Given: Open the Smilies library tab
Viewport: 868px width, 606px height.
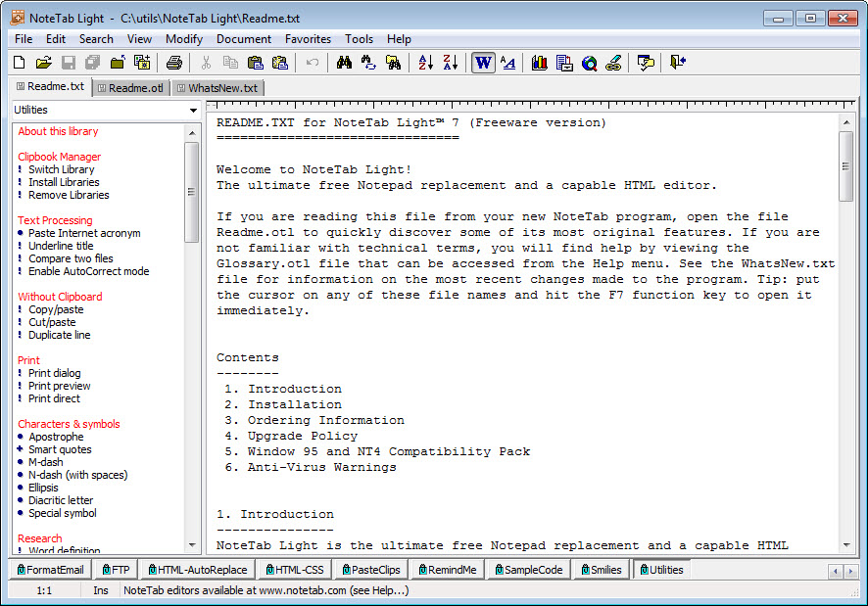Looking at the screenshot, I should click(x=602, y=570).
